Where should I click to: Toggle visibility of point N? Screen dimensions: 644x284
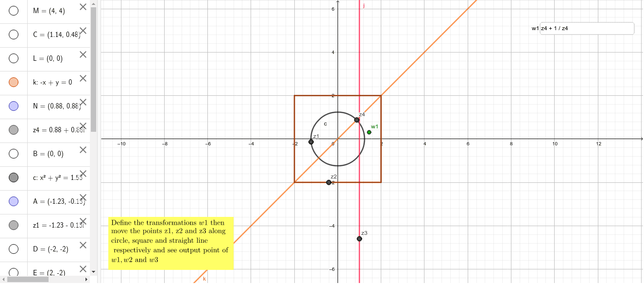pyautogui.click(x=14, y=106)
